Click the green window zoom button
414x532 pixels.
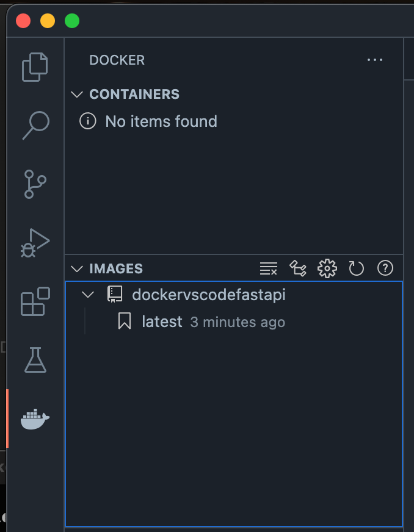coord(72,21)
